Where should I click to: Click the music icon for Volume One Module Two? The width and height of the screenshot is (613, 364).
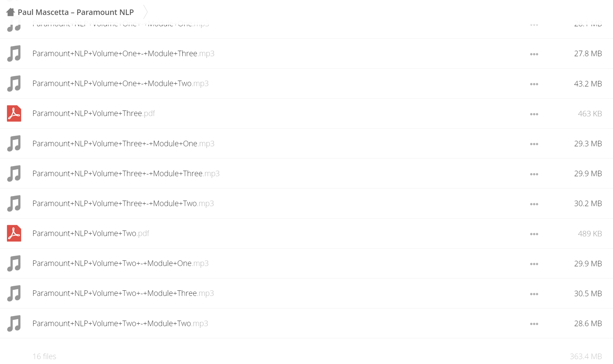tap(14, 83)
